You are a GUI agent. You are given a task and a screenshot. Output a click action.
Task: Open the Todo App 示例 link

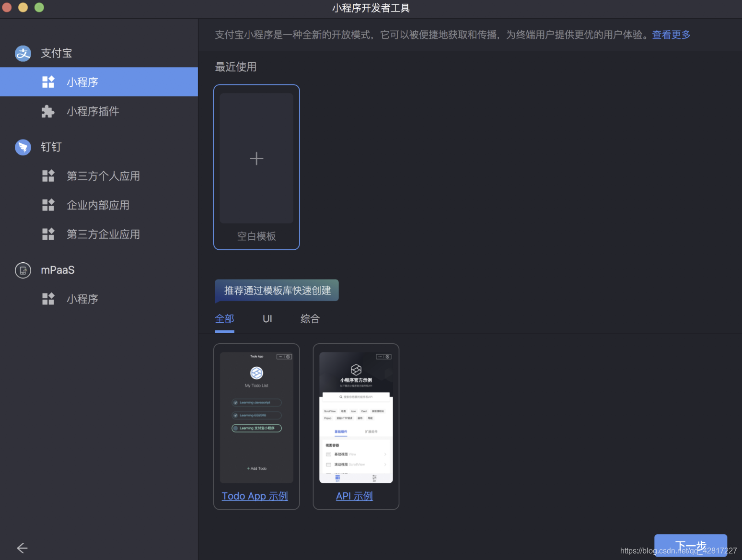[255, 496]
